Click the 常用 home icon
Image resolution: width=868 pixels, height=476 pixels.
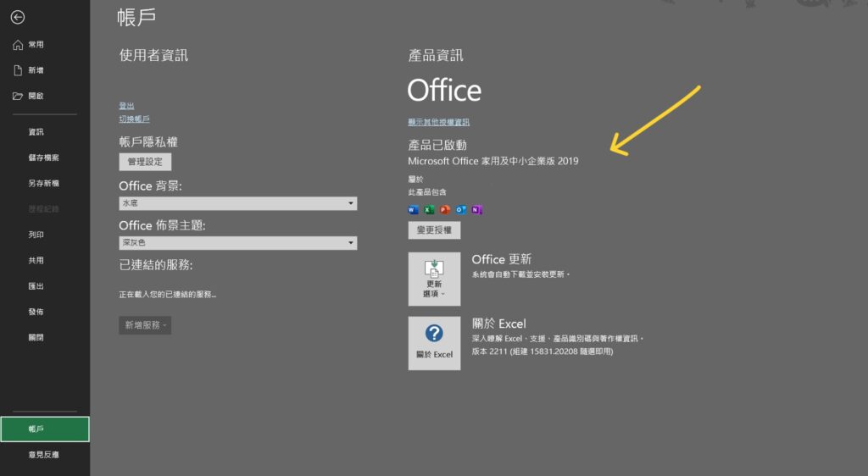click(18, 45)
